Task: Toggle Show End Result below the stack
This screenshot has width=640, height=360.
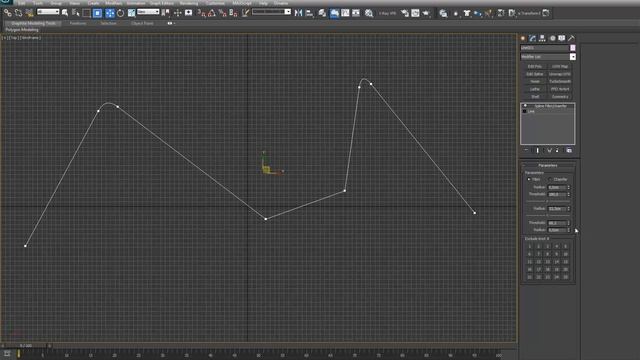Action: pos(538,150)
